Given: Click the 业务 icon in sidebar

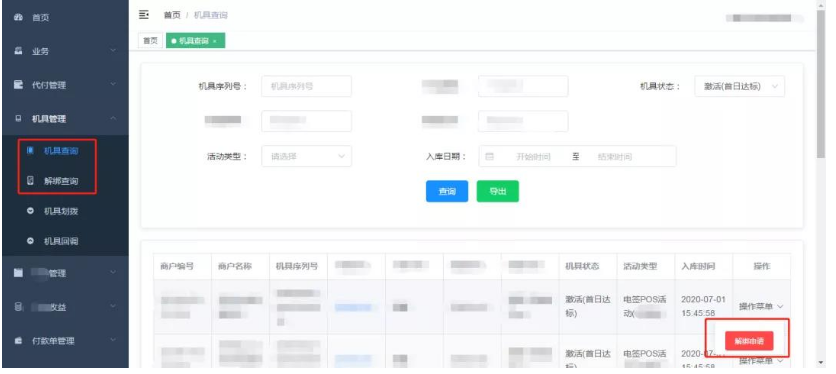Looking at the screenshot, I should click(19, 51).
